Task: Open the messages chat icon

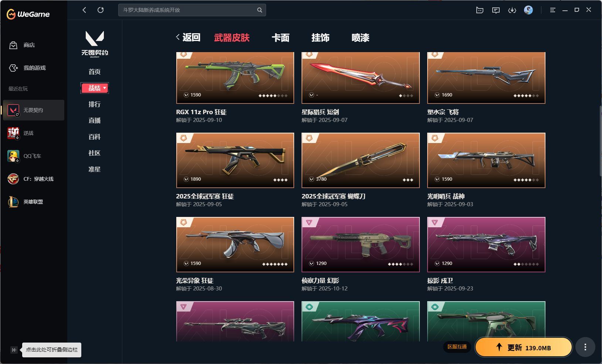Action: (496, 10)
